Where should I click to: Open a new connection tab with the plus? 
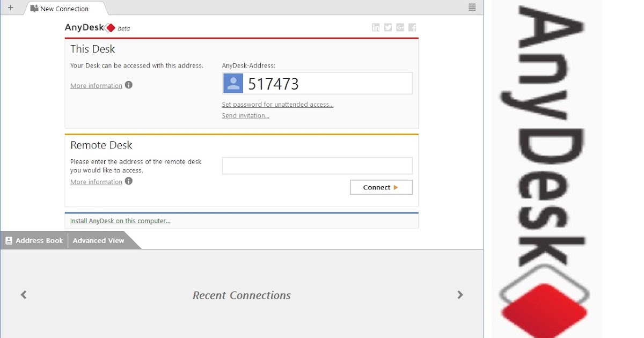(10, 8)
